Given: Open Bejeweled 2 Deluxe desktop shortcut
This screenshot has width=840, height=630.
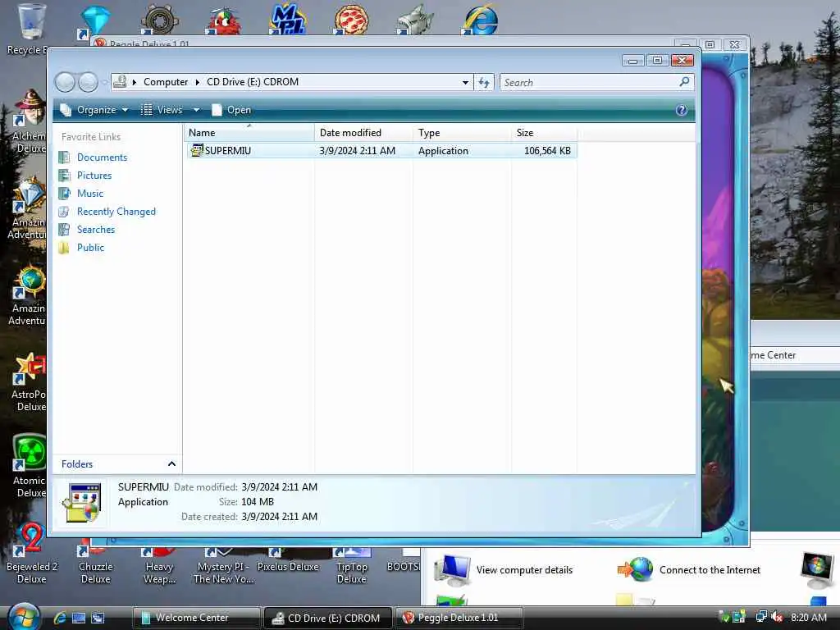Looking at the screenshot, I should (31, 555).
